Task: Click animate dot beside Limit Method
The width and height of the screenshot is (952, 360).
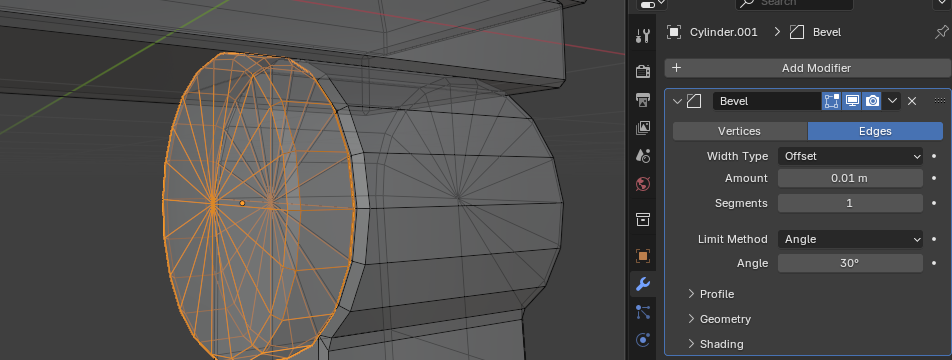Action: (x=935, y=239)
